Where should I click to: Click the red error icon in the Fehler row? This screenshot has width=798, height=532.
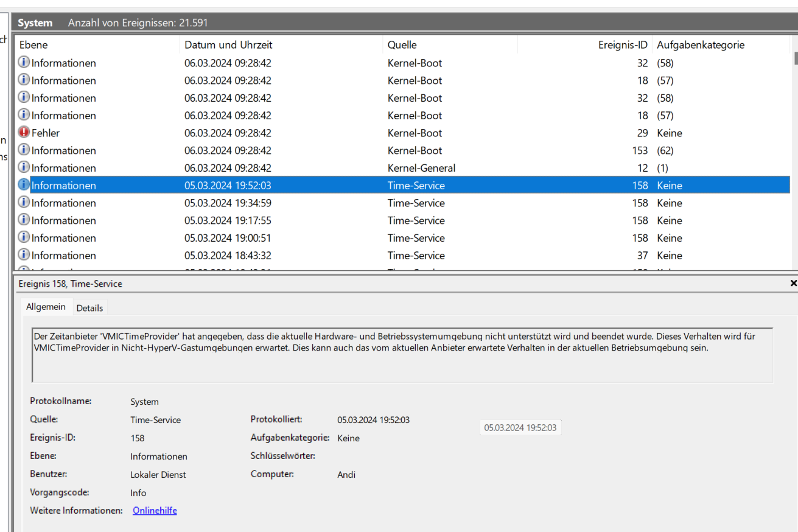pos(24,133)
